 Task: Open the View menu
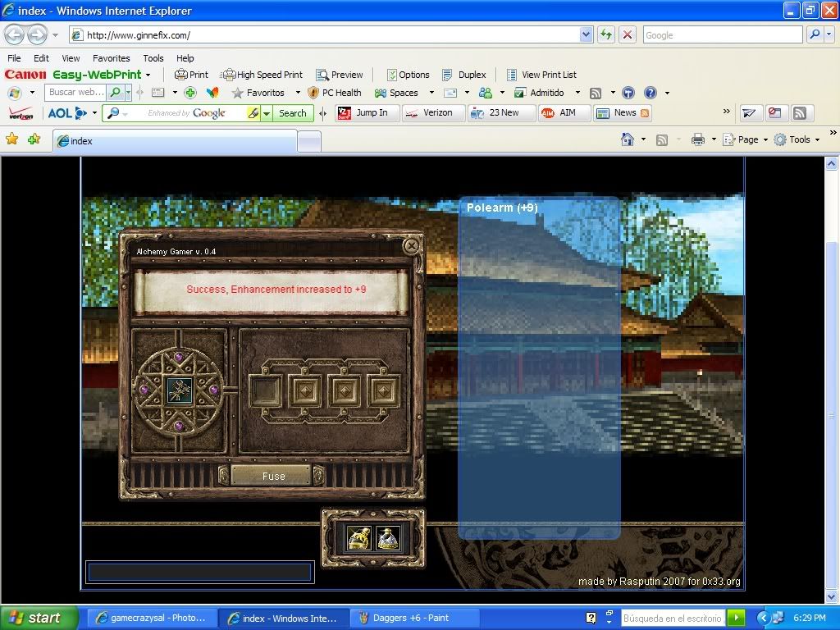pyautogui.click(x=71, y=58)
